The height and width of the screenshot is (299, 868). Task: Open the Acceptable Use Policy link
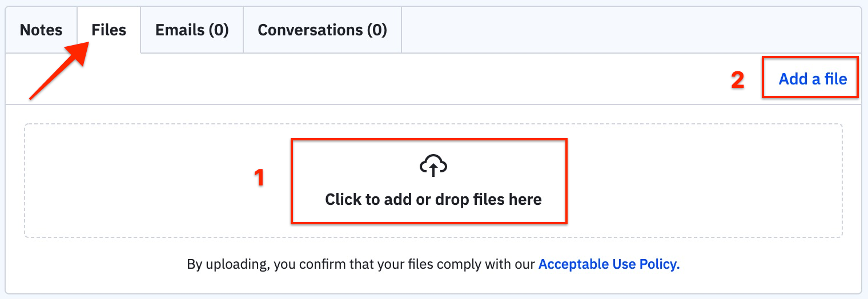coord(609,265)
